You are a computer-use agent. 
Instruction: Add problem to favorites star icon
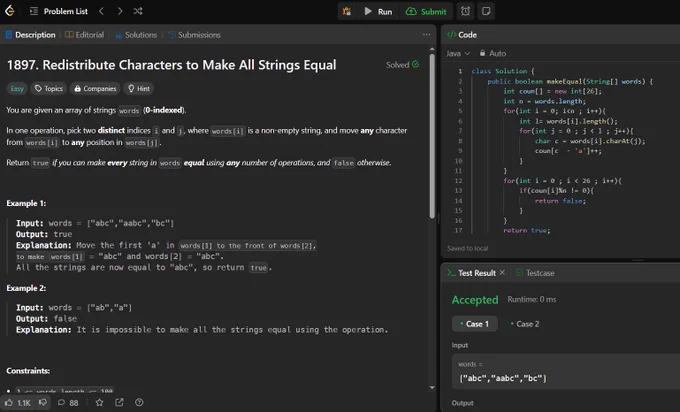tap(99, 402)
